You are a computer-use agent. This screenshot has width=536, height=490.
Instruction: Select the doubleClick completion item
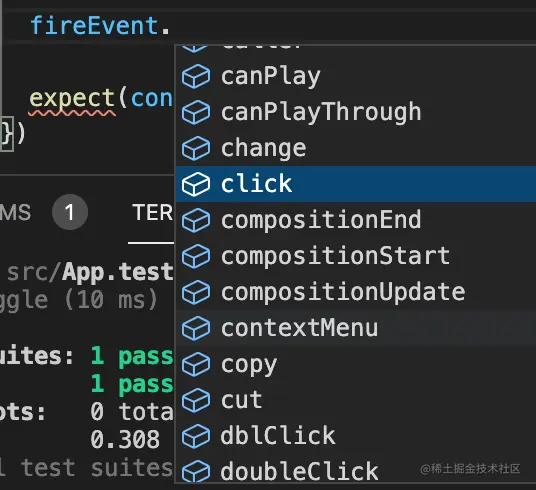click(356, 471)
